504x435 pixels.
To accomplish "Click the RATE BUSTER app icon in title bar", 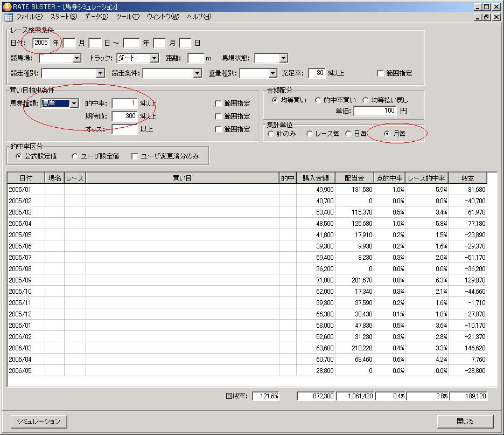I will (x=7, y=6).
